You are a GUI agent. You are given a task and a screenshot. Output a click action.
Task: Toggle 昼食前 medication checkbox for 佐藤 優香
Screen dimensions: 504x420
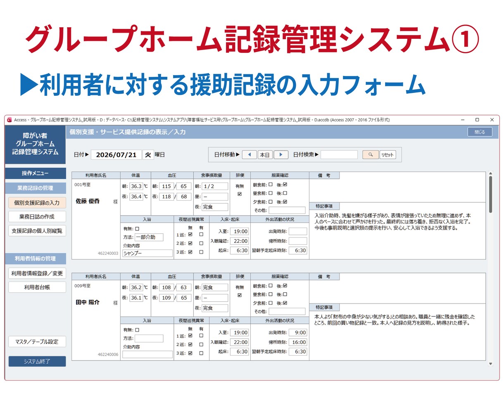coord(271,193)
